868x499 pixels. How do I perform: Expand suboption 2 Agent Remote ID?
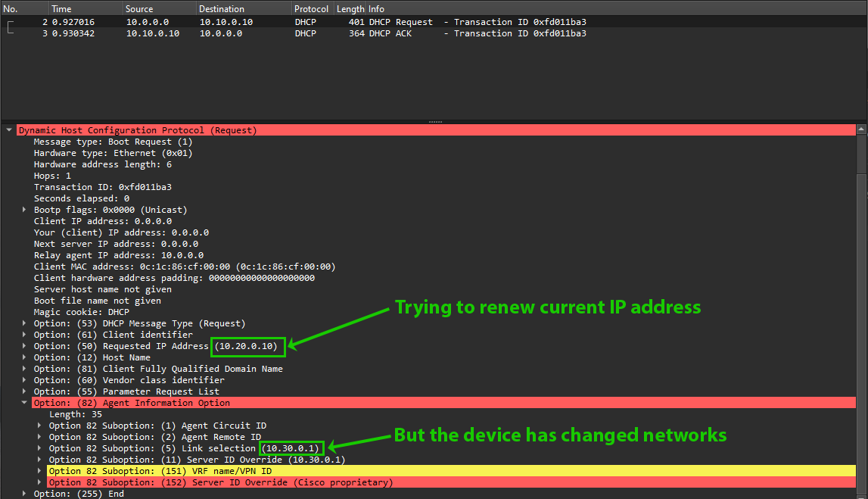[39, 437]
